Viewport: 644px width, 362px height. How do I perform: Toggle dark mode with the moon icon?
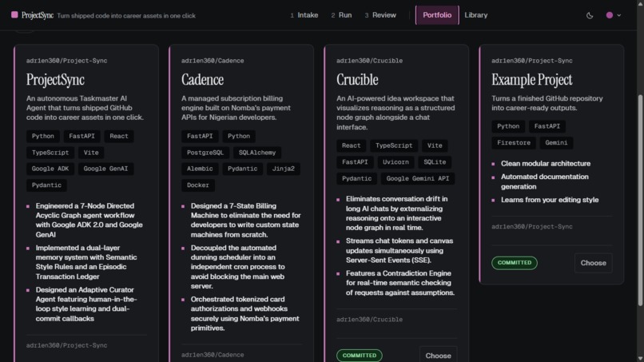[590, 15]
